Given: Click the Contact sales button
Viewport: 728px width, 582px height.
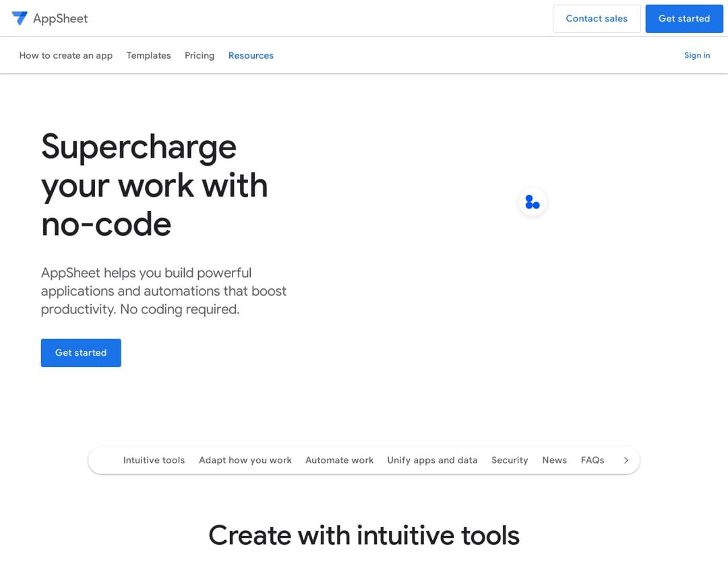Looking at the screenshot, I should [597, 19].
